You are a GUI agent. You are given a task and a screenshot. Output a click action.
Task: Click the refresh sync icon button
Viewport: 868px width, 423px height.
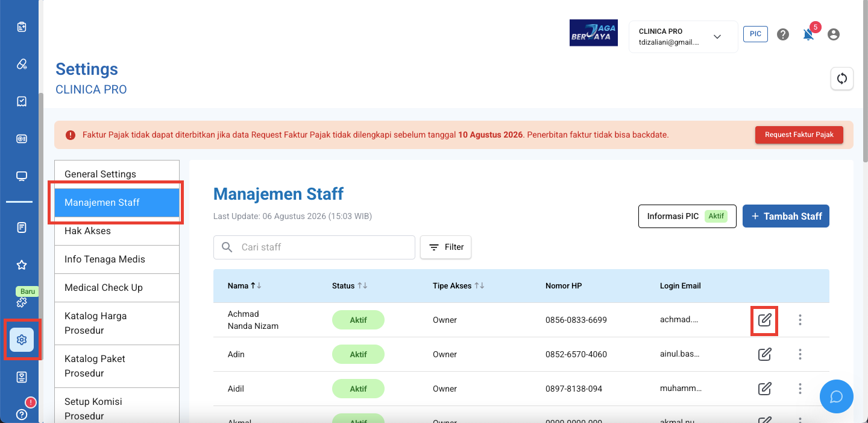842,78
